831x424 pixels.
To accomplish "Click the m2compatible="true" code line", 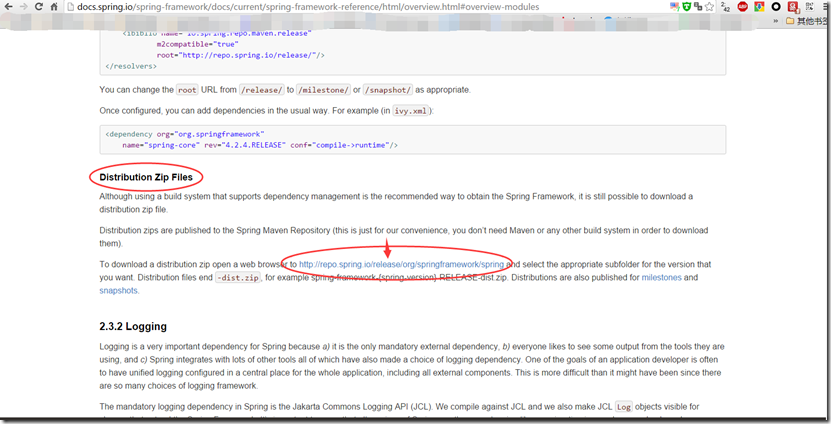I will pyautogui.click(x=198, y=45).
